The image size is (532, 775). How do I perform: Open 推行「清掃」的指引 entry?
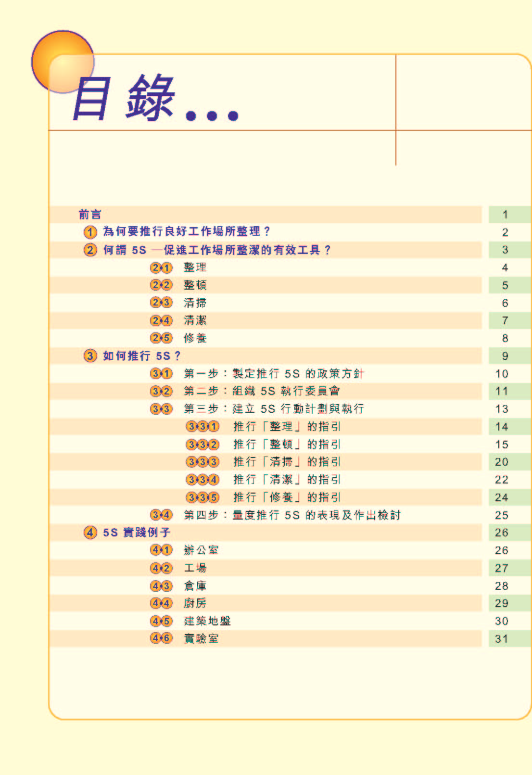[x=287, y=462]
